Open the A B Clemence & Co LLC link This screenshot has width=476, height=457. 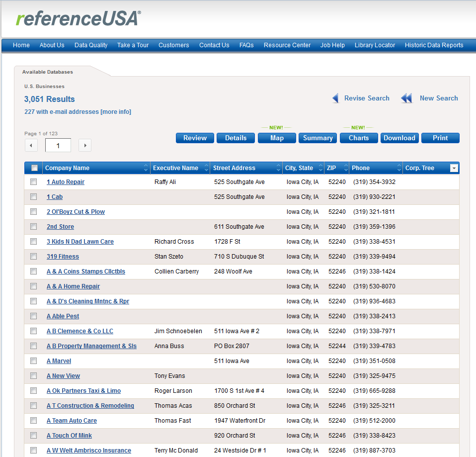pyautogui.click(x=80, y=331)
